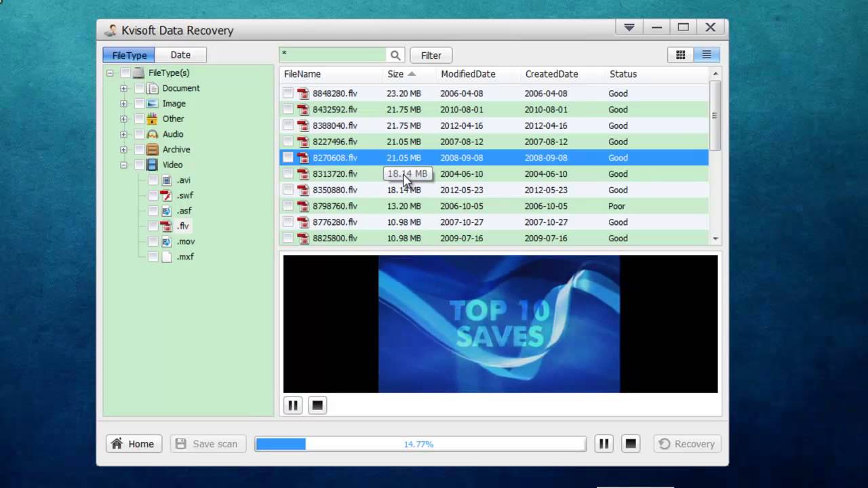Click the Kvisoft app icon in title bar
This screenshot has width=868, height=488.
[x=111, y=30]
